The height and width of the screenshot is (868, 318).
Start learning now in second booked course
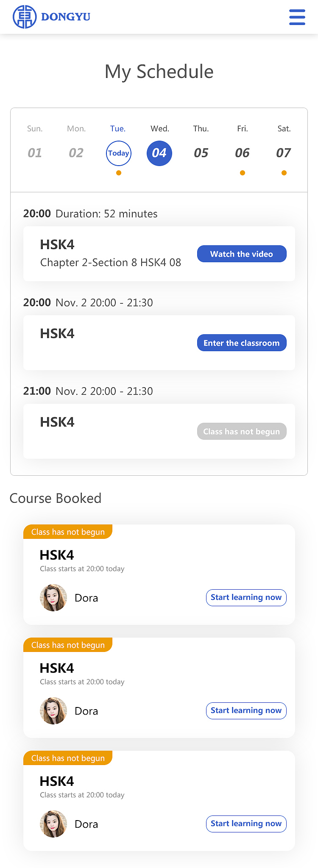[246, 710]
